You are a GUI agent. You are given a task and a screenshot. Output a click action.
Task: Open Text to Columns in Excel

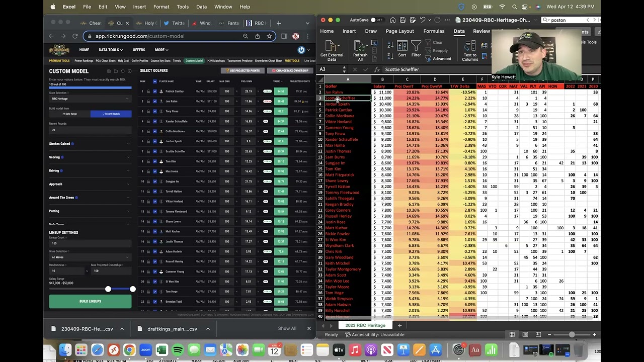pyautogui.click(x=470, y=50)
